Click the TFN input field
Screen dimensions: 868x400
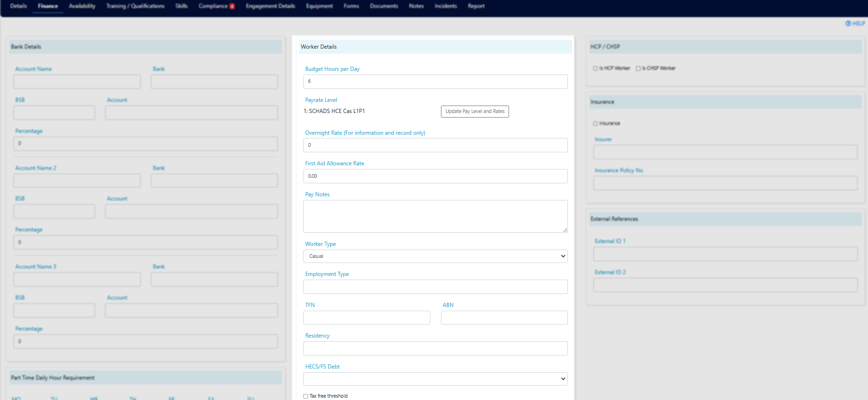pyautogui.click(x=367, y=318)
